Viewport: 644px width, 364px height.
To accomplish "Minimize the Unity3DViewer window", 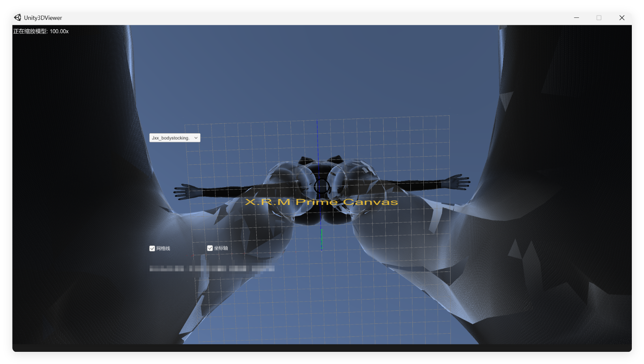I will click(576, 18).
